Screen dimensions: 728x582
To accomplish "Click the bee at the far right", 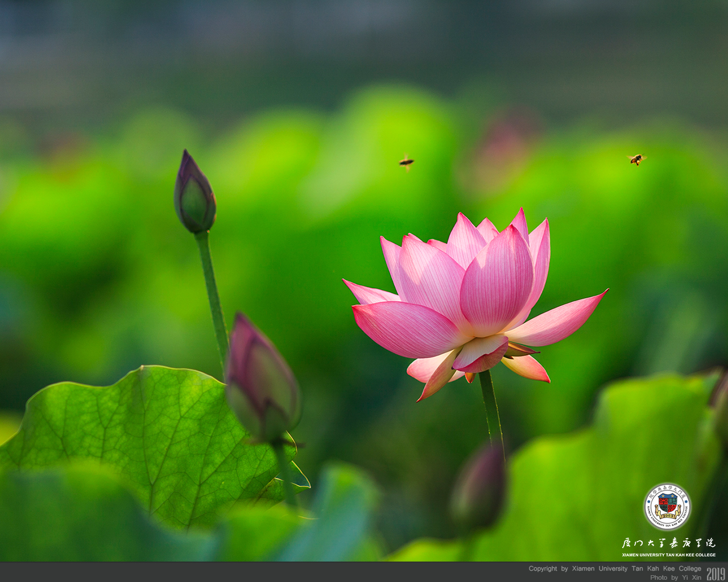I will (x=636, y=159).
